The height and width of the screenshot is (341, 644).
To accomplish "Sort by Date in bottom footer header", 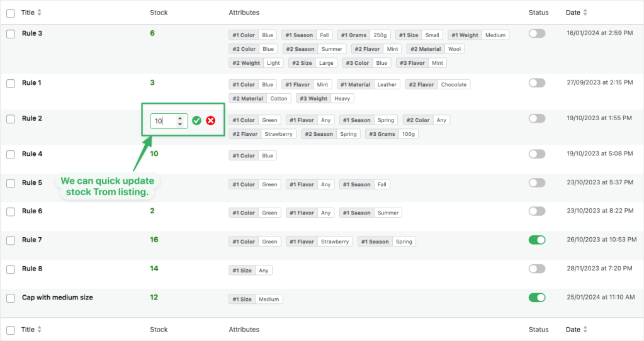I will click(x=577, y=330).
